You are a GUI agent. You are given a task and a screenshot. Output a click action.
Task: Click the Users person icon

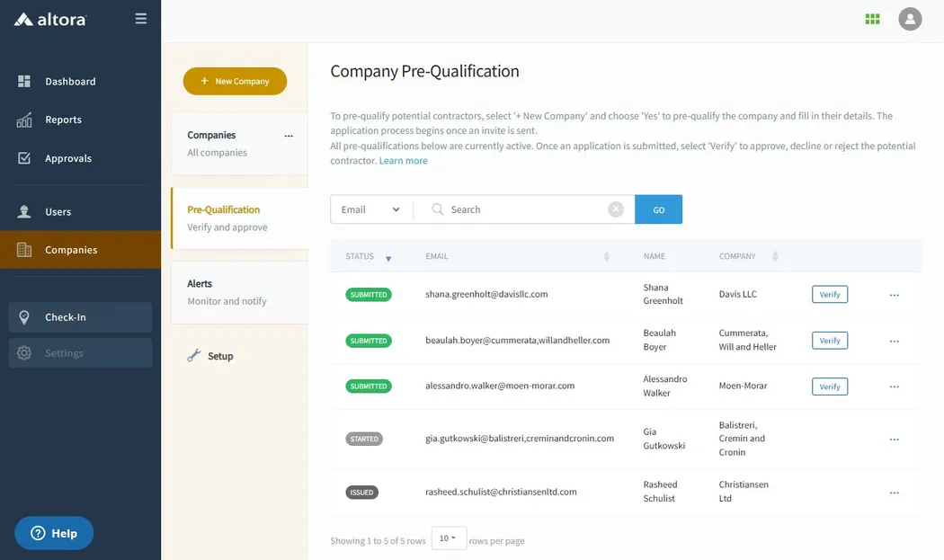click(24, 212)
